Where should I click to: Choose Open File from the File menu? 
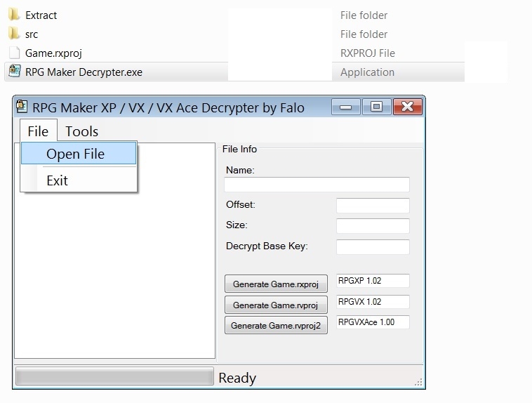coord(79,154)
